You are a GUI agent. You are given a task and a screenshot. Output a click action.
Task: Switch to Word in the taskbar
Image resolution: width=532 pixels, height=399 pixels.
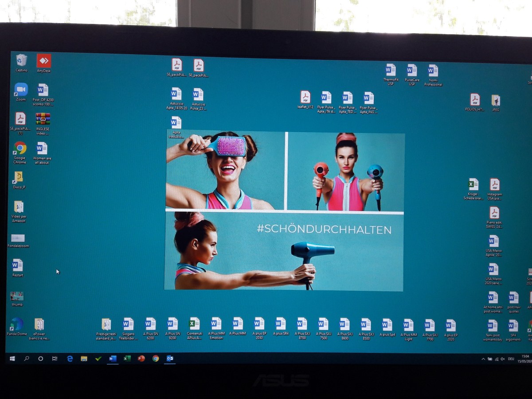coord(113,358)
